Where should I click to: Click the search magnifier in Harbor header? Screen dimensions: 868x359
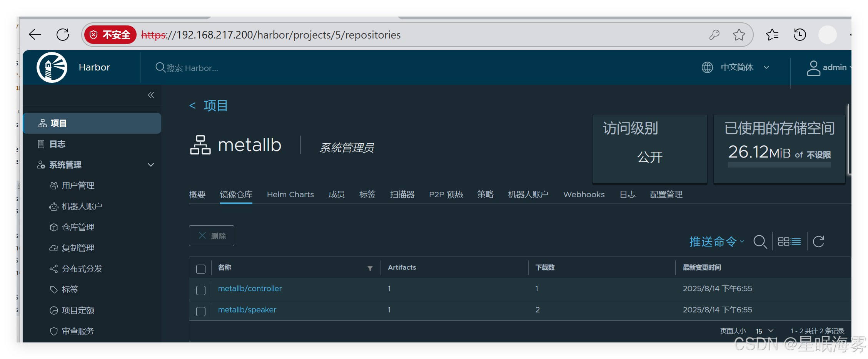pos(160,67)
